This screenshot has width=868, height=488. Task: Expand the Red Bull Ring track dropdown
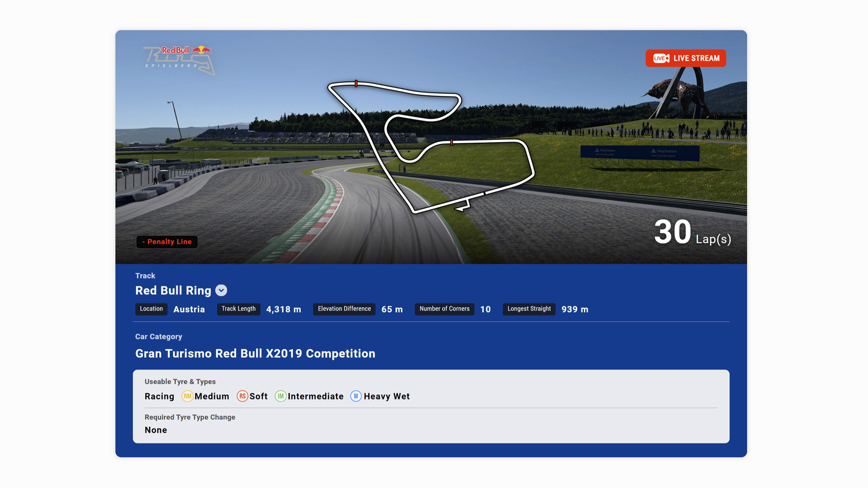point(221,291)
